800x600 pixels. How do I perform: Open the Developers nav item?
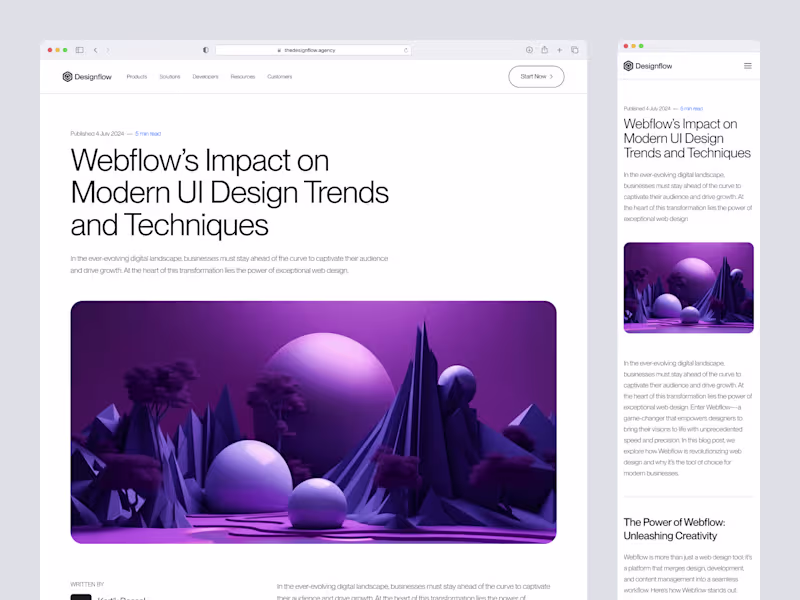(x=205, y=77)
